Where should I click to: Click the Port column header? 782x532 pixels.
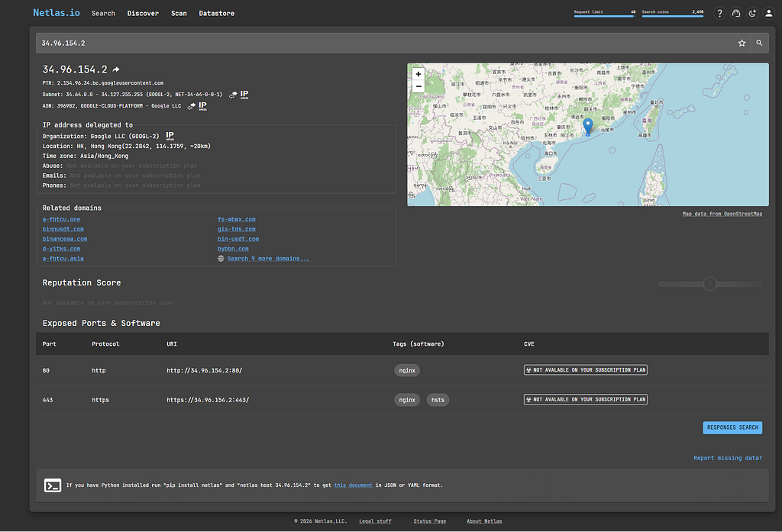[x=50, y=344]
